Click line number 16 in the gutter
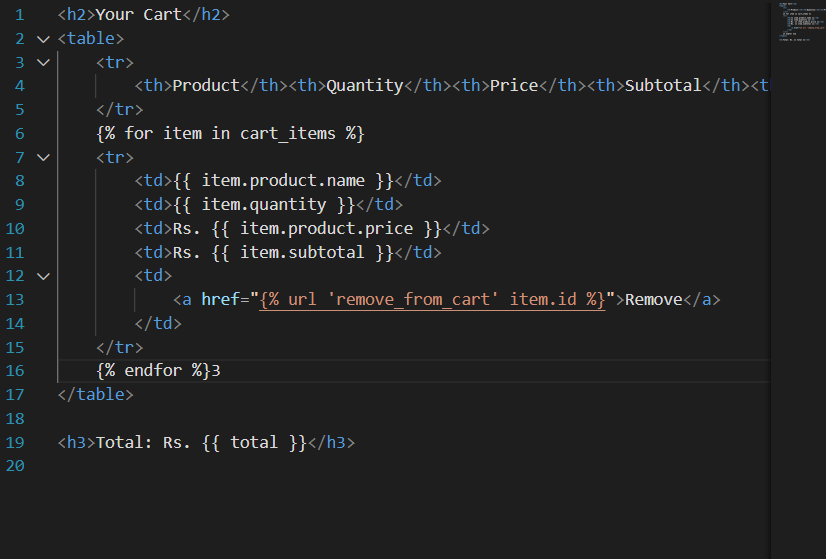826x559 pixels. pos(15,371)
